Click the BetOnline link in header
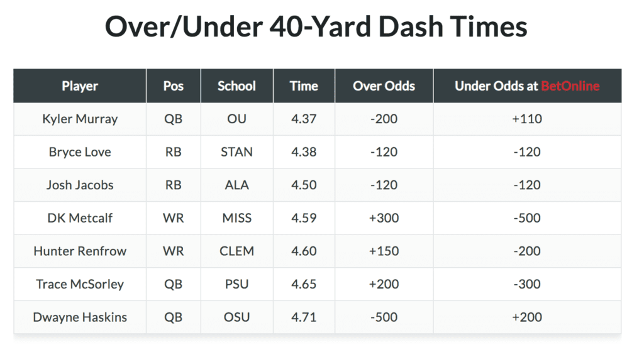This screenshot has width=644, height=352. (x=570, y=86)
